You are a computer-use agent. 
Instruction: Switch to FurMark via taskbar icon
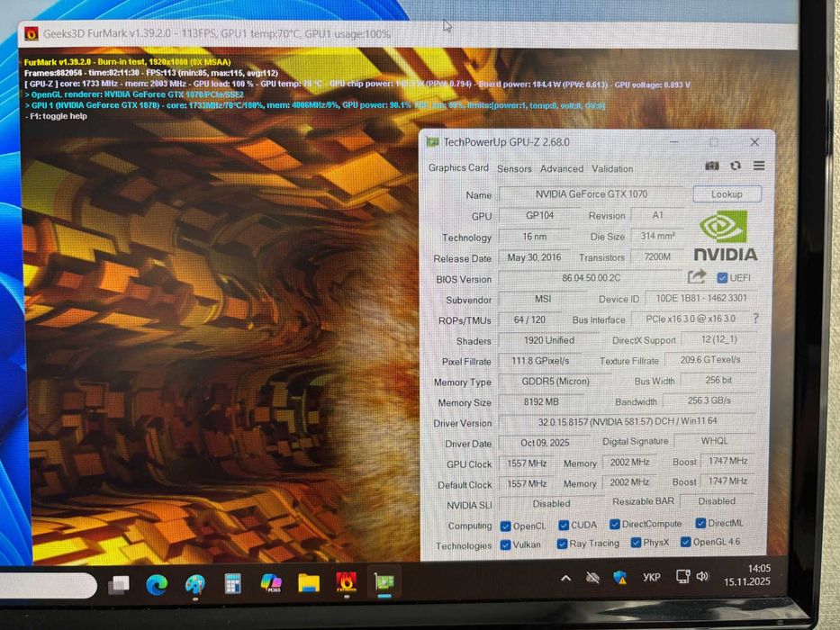point(346,581)
